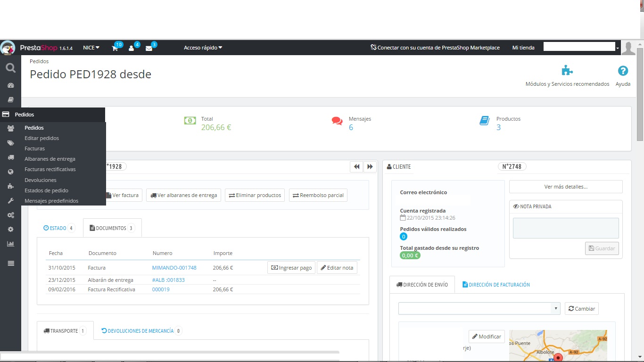644x362 pixels.
Task: Open invoice link MIMANDO-001748
Action: point(174,268)
